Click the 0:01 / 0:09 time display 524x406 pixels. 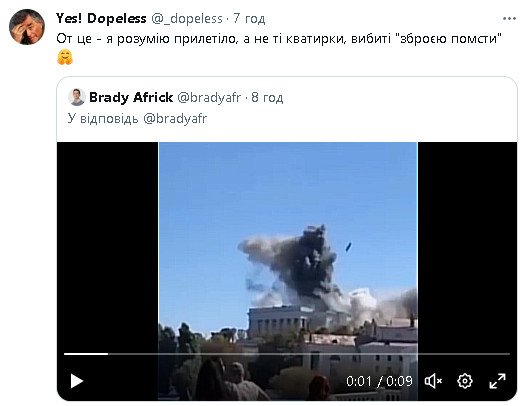379,381
